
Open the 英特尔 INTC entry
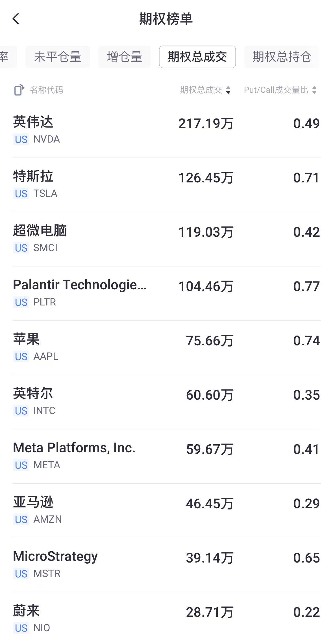tap(166, 402)
